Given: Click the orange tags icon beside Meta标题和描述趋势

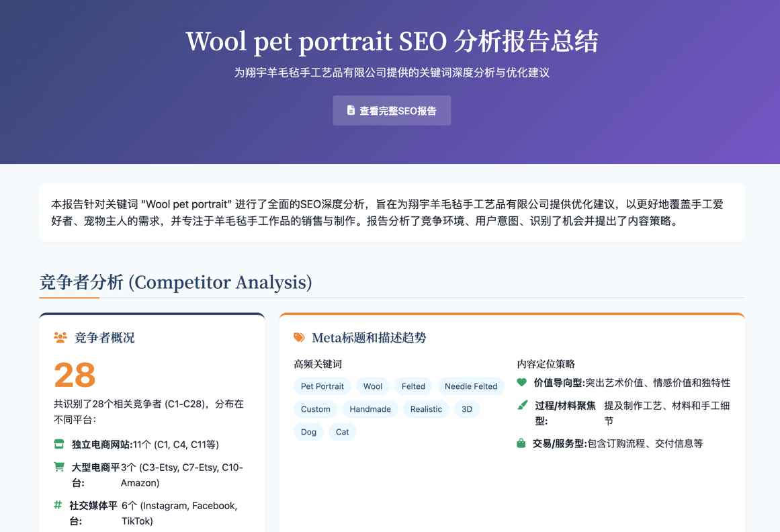Looking at the screenshot, I should 299,337.
